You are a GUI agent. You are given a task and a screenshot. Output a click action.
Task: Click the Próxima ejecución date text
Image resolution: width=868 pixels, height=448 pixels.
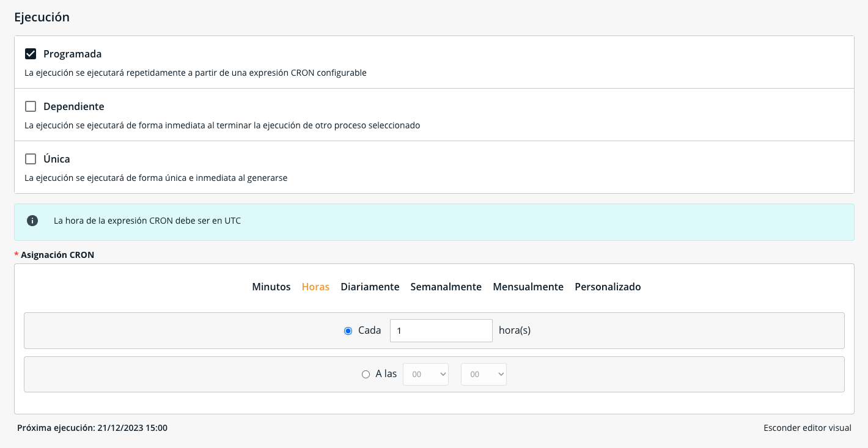[92, 428]
